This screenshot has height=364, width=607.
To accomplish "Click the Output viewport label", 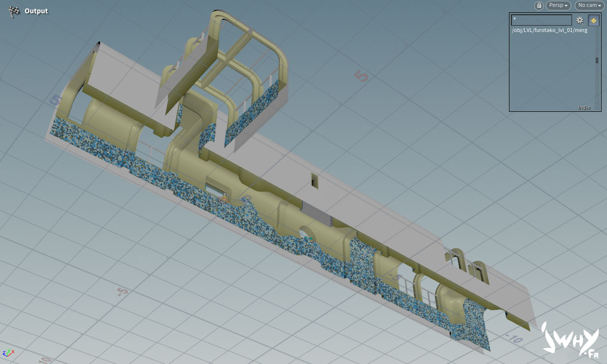I will pyautogui.click(x=36, y=11).
